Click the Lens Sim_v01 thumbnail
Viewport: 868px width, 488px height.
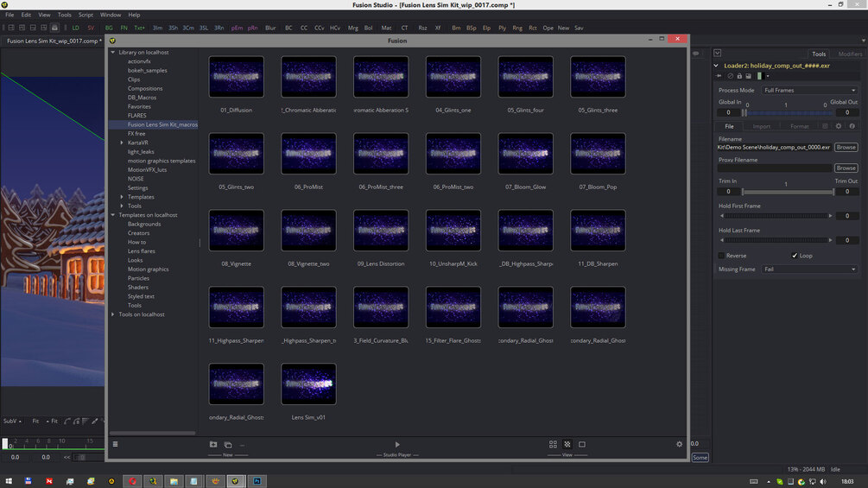308,384
